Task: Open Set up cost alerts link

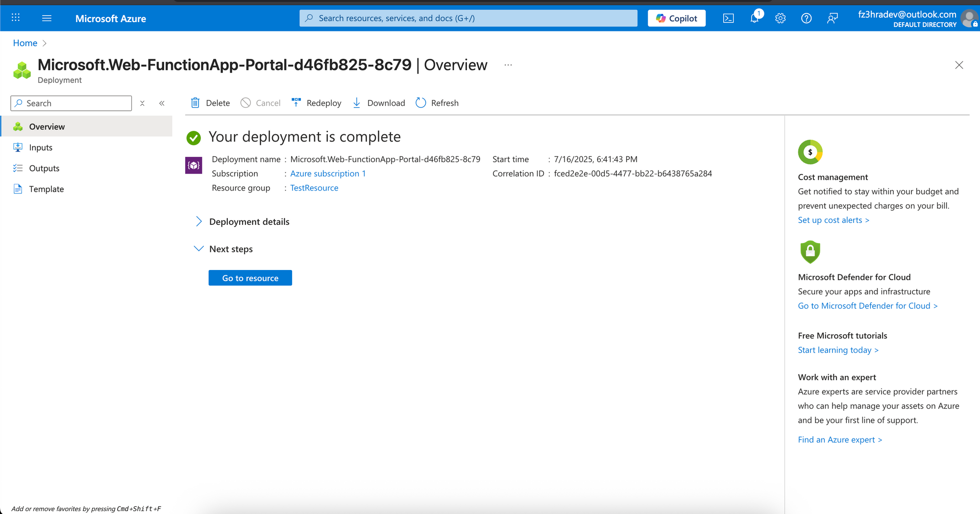Action: 833,220
